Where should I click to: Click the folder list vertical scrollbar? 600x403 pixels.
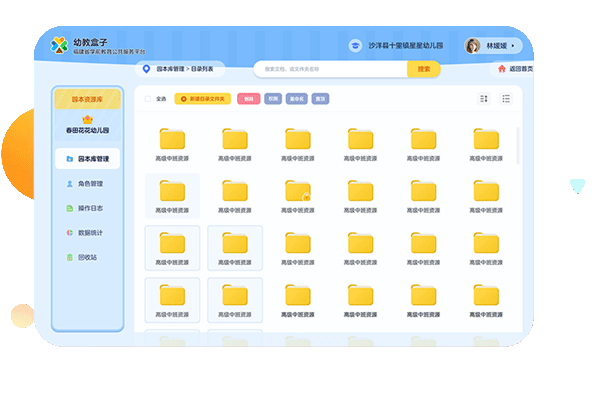tap(518, 145)
